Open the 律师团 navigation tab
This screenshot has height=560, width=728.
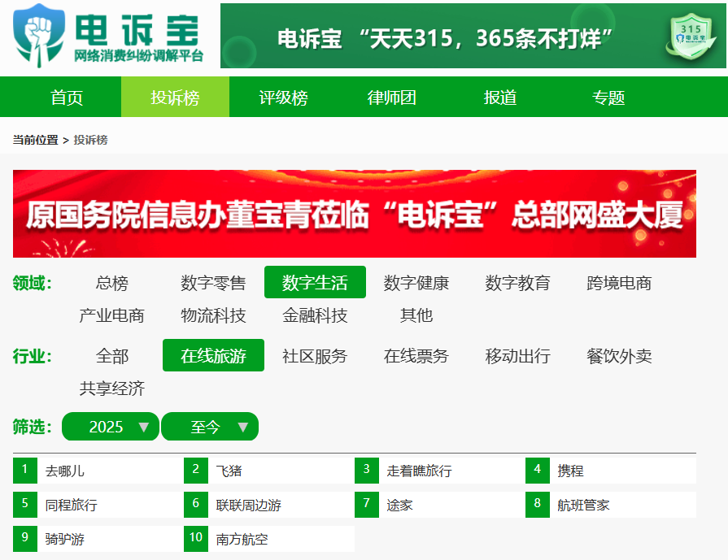pos(391,97)
